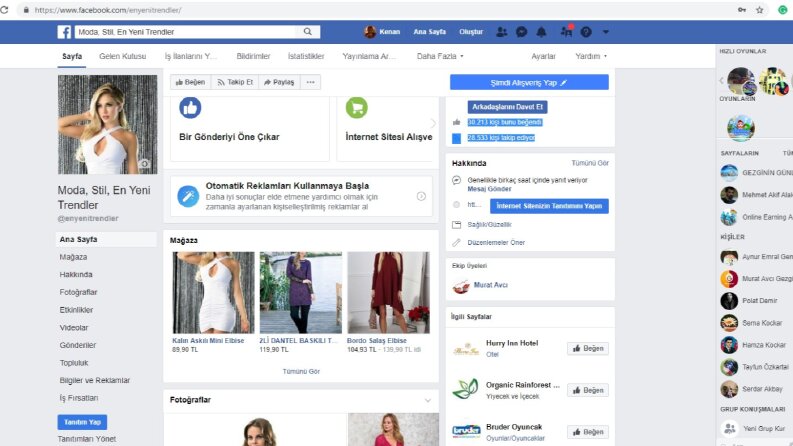Open Mağaza in left sidebar
Image resolution: width=793 pixels, height=446 pixels.
pyautogui.click(x=73, y=257)
